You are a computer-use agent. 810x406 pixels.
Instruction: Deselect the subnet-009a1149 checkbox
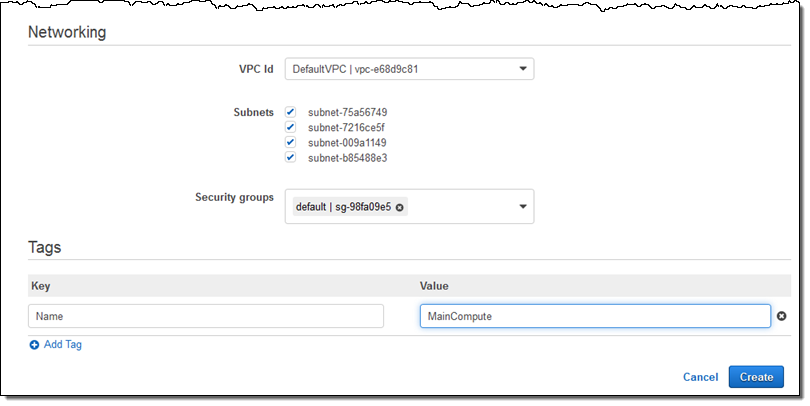pyautogui.click(x=290, y=142)
